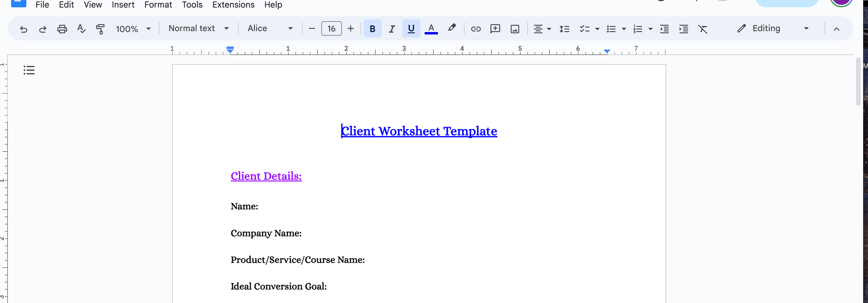This screenshot has height=303, width=868.
Task: Click the Insert image icon
Action: tap(515, 29)
